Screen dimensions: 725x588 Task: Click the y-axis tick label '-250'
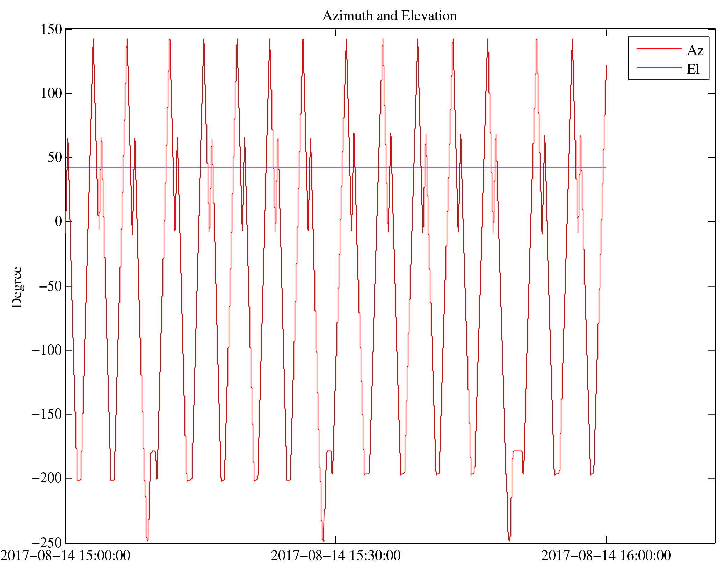pyautogui.click(x=47, y=543)
